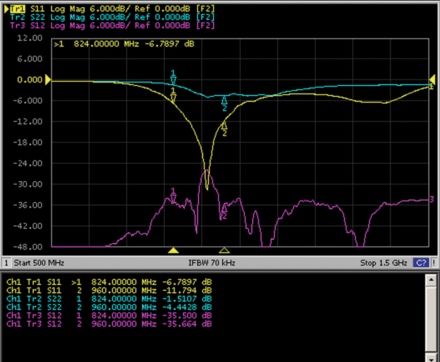Click the blue C? correction status indicator

pos(421,263)
